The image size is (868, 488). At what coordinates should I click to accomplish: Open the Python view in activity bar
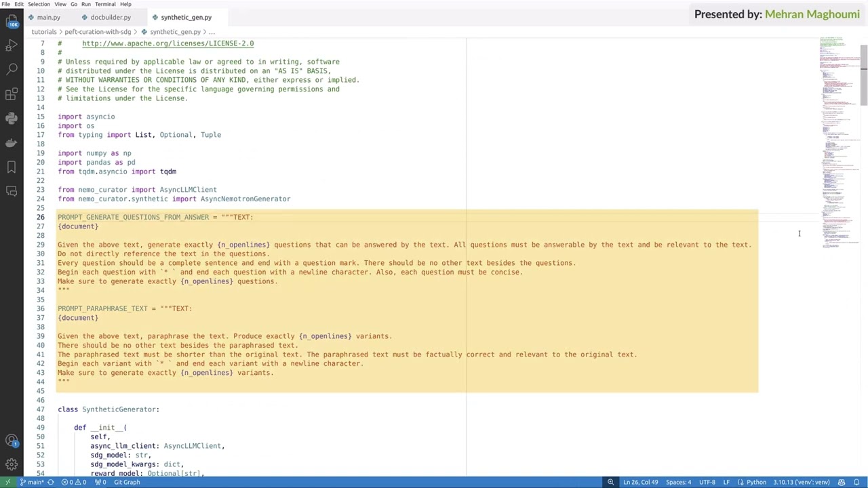pyautogui.click(x=12, y=118)
